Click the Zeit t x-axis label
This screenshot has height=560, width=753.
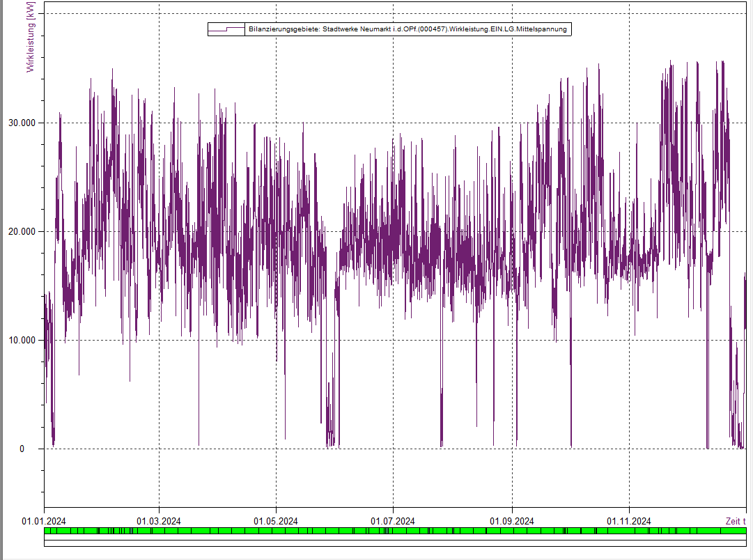(735, 521)
